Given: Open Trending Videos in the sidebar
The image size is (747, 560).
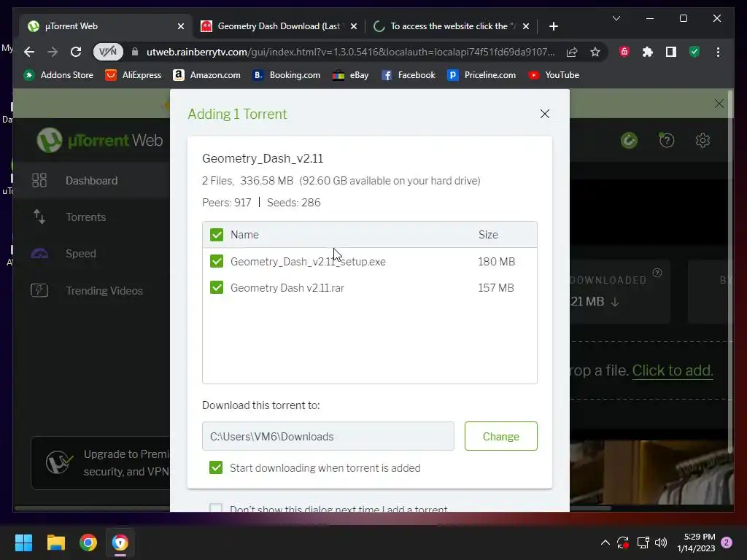Looking at the screenshot, I should [104, 290].
